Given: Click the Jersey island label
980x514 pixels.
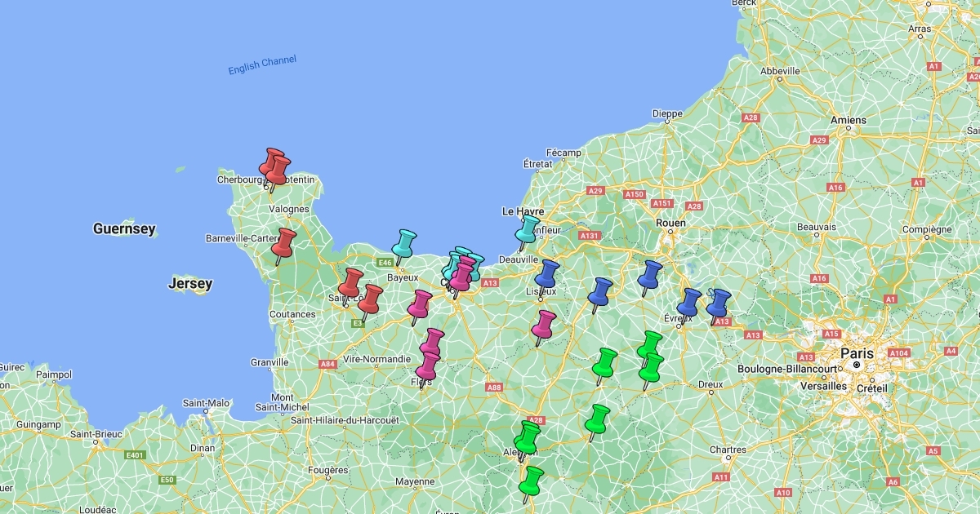Looking at the screenshot, I should (x=190, y=284).
